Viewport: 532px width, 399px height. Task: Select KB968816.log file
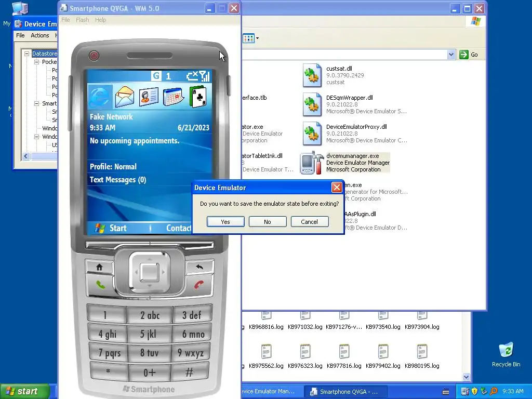click(266, 321)
